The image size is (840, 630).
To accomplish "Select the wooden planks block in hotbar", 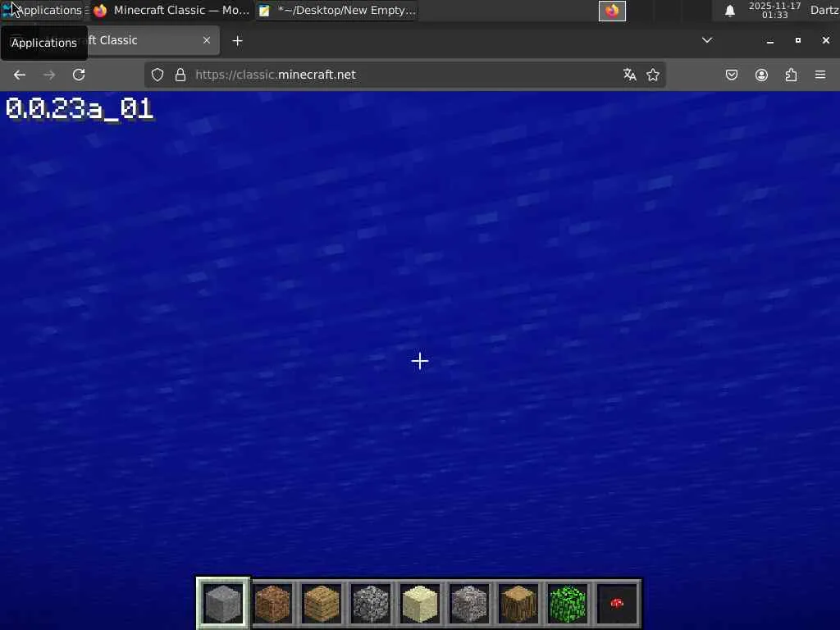I will click(322, 603).
